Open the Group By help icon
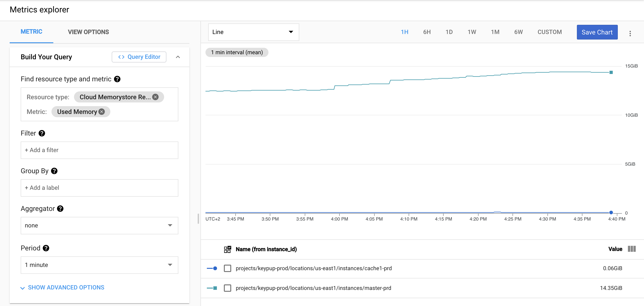The image size is (644, 306). pyautogui.click(x=54, y=171)
